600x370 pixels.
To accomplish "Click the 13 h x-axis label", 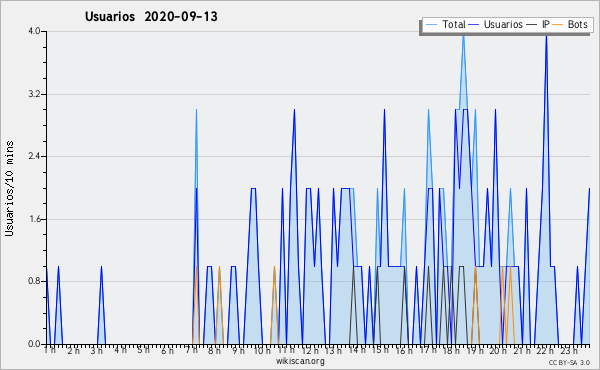I will [x=333, y=350].
